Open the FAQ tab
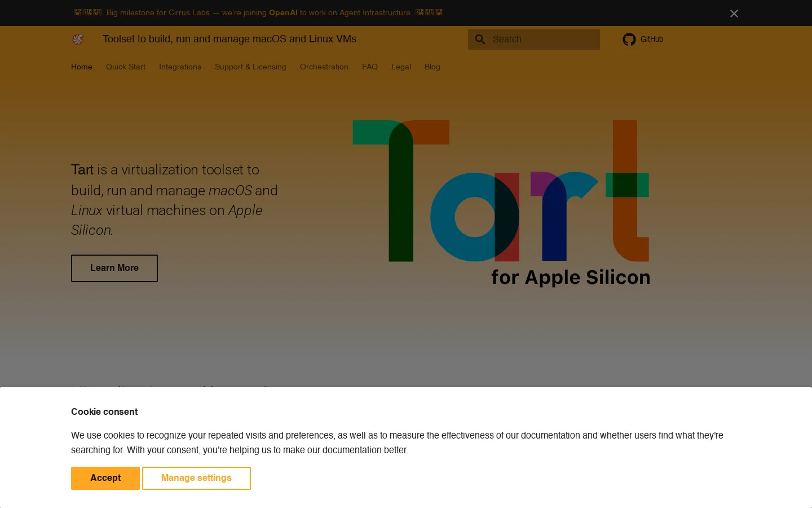This screenshot has width=812, height=508. [370, 67]
